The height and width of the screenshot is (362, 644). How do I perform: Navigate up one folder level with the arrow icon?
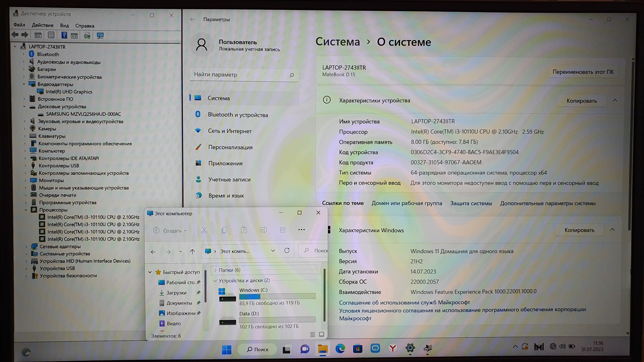[x=192, y=251]
